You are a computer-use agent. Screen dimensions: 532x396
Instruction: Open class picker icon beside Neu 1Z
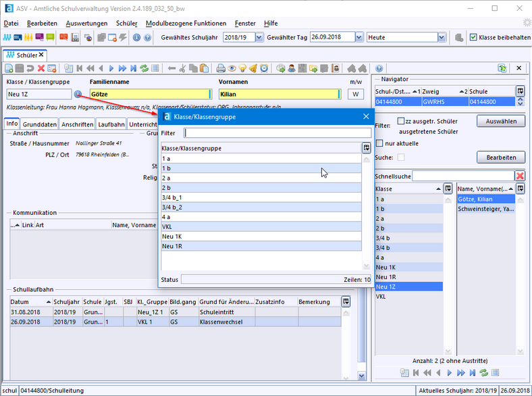pyautogui.click(x=78, y=94)
